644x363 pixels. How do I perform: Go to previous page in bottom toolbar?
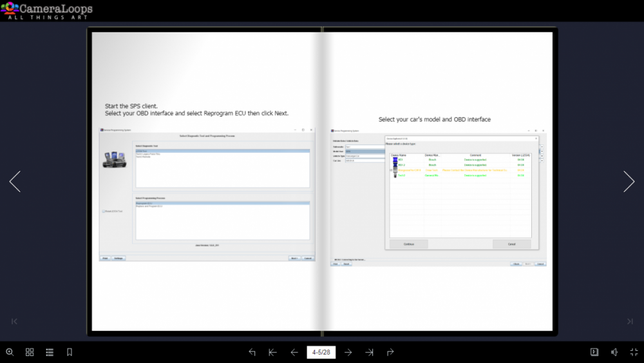click(294, 352)
